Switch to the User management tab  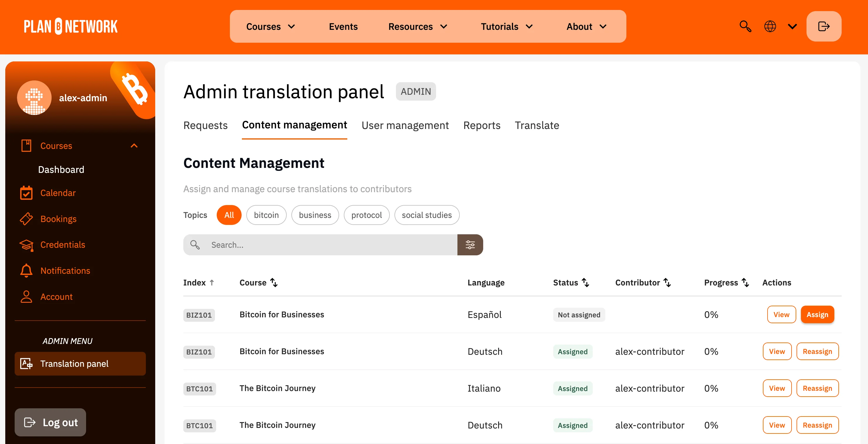pyautogui.click(x=405, y=125)
